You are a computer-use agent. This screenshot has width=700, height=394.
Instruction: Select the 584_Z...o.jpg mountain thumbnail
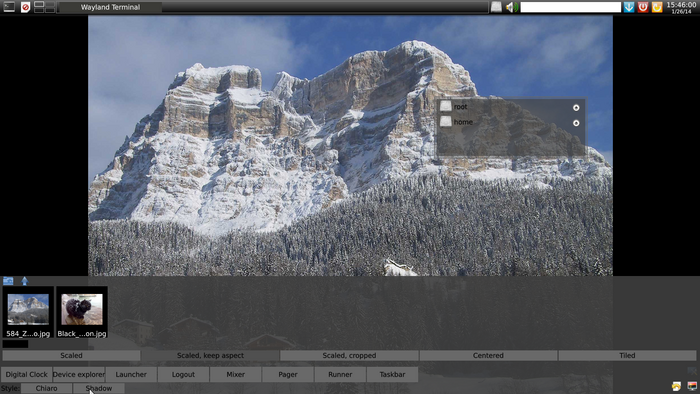tap(28, 312)
